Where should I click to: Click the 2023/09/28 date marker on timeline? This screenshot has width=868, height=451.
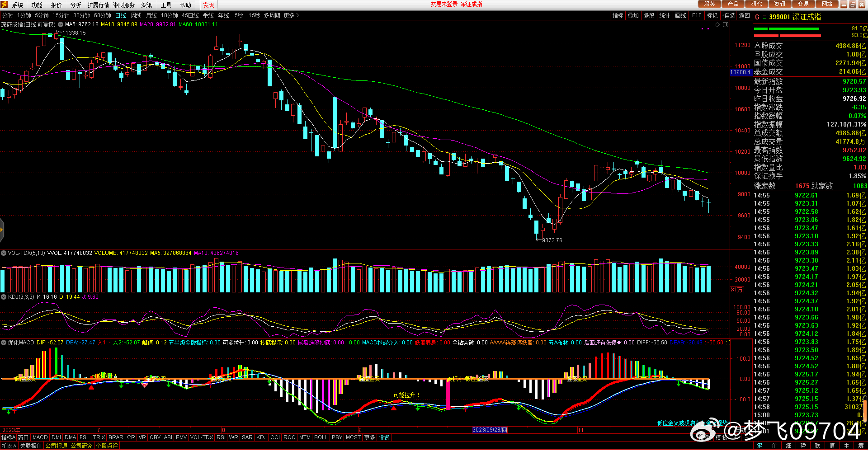pos(489,430)
